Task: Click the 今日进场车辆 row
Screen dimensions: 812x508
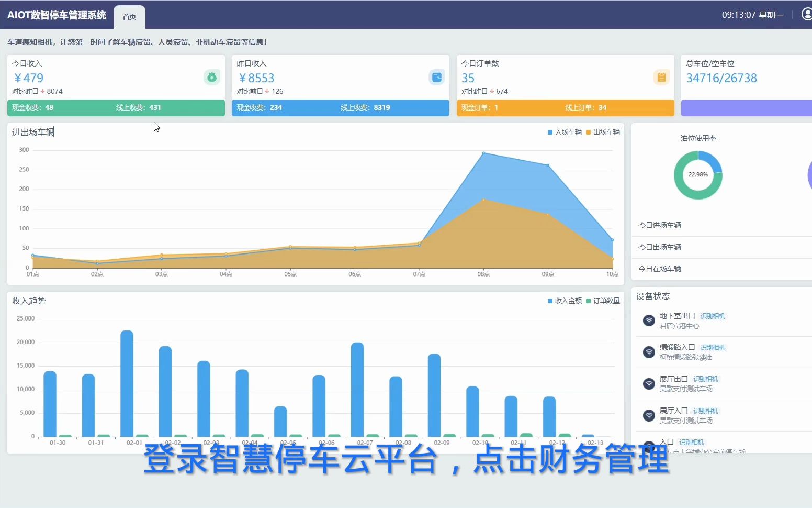Action: click(722, 225)
